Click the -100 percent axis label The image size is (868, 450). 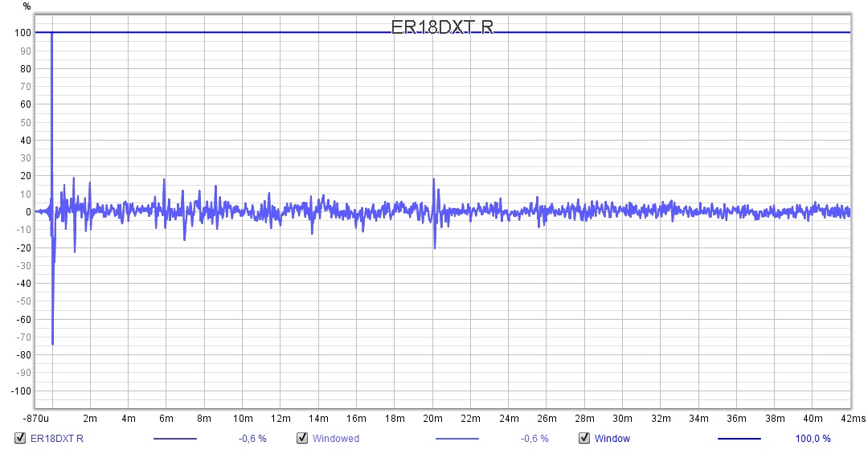(21, 391)
